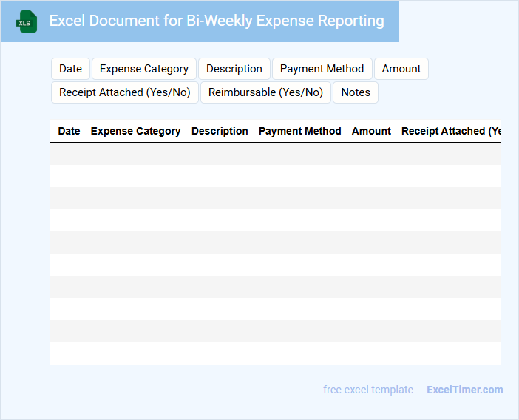The height and width of the screenshot is (420, 519).
Task: Select the Amount column header
Action: coord(371,131)
